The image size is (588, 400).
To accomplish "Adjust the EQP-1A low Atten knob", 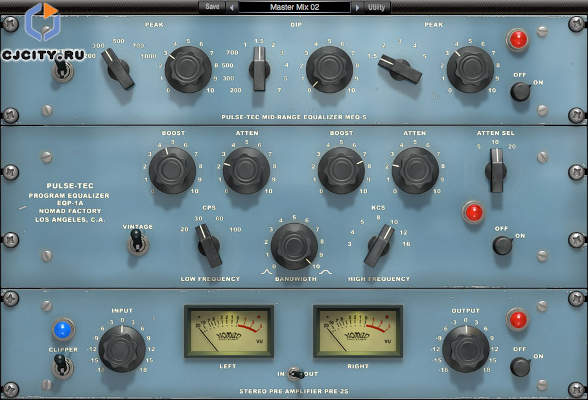I will point(246,170).
